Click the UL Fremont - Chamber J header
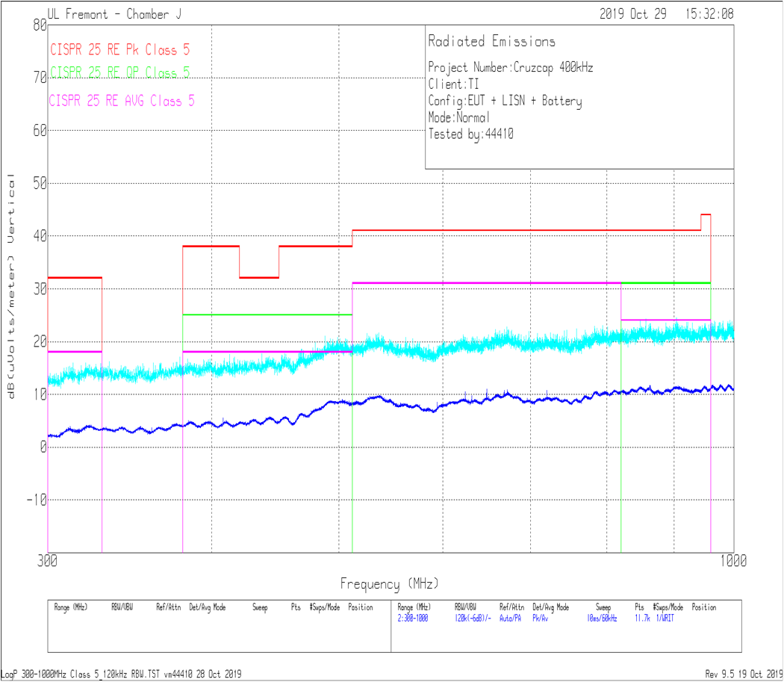The image size is (784, 682). coord(113,13)
